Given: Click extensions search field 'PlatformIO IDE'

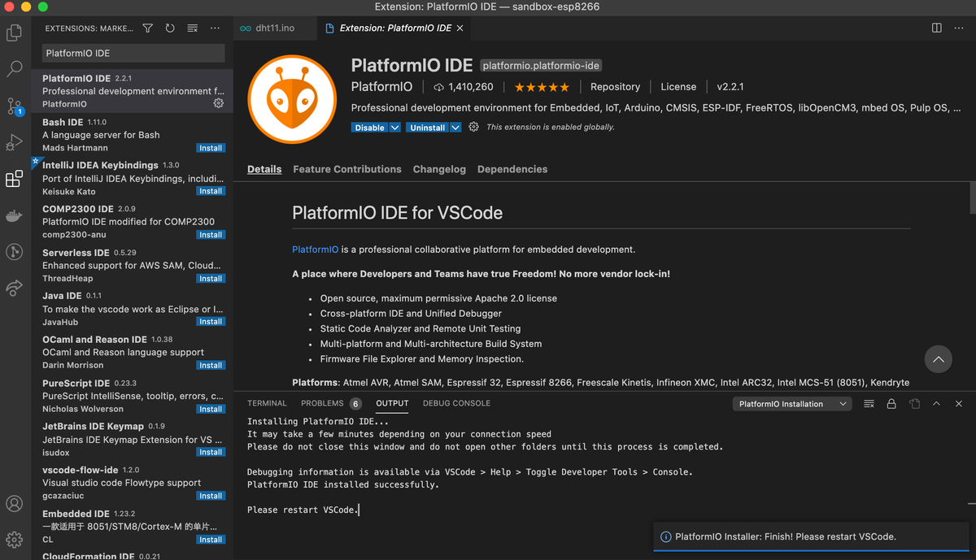Looking at the screenshot, I should point(133,53).
